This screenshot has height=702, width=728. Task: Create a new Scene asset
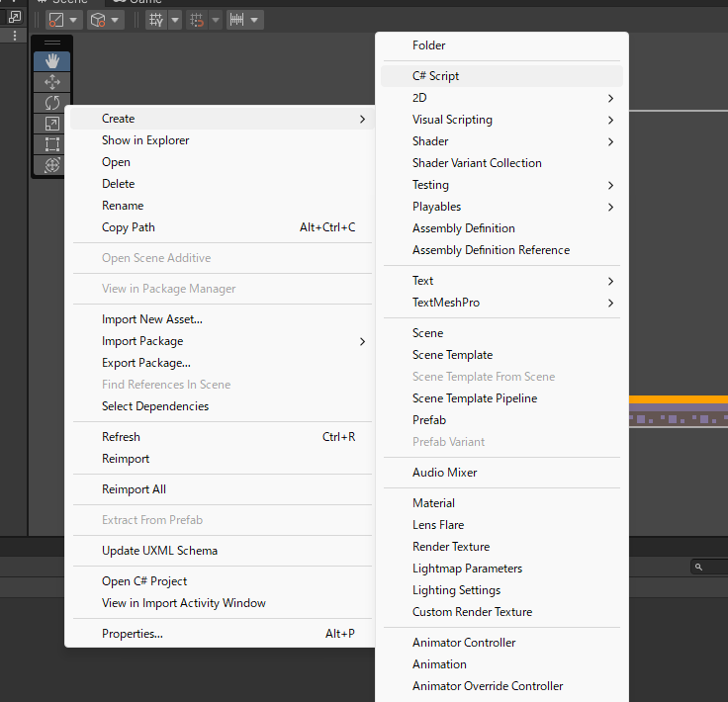pos(501,333)
